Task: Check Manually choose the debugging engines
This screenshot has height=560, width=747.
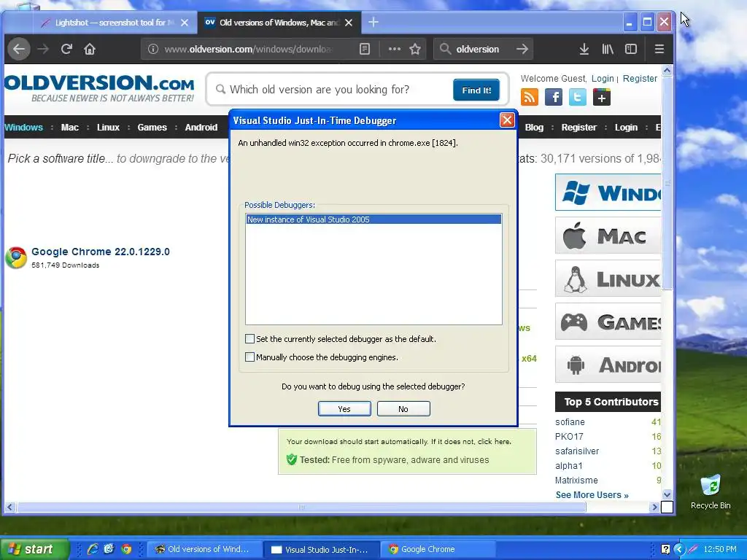Action: (x=249, y=357)
